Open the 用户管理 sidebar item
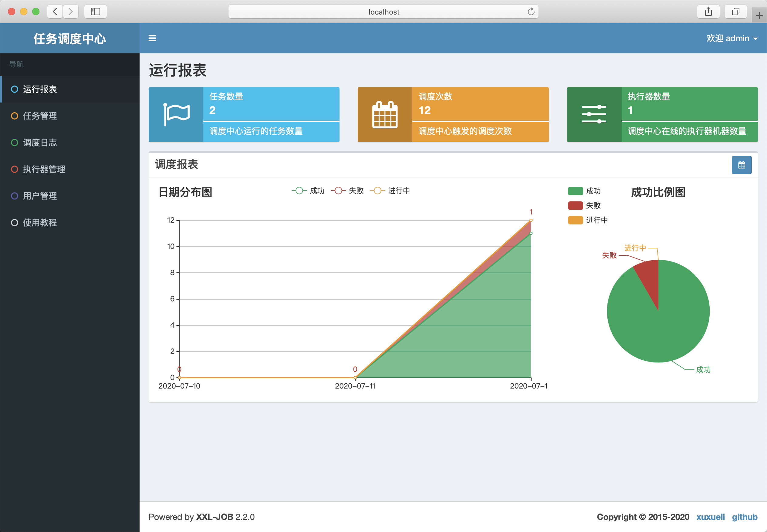Viewport: 767px width, 532px height. [70, 196]
